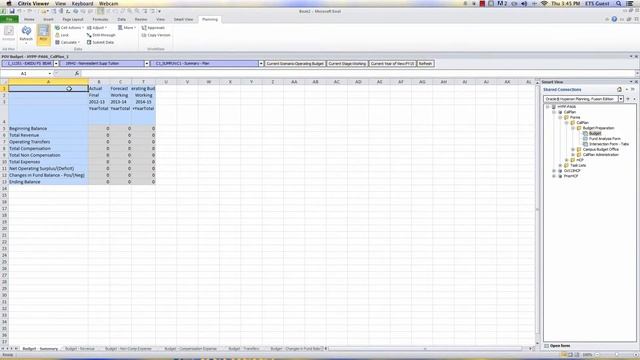
Task: Open the Cell Actions dropdown
Action: click(69, 28)
